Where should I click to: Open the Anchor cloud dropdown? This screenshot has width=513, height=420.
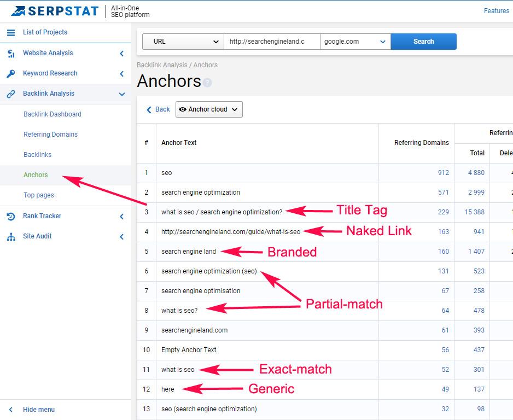coord(209,109)
